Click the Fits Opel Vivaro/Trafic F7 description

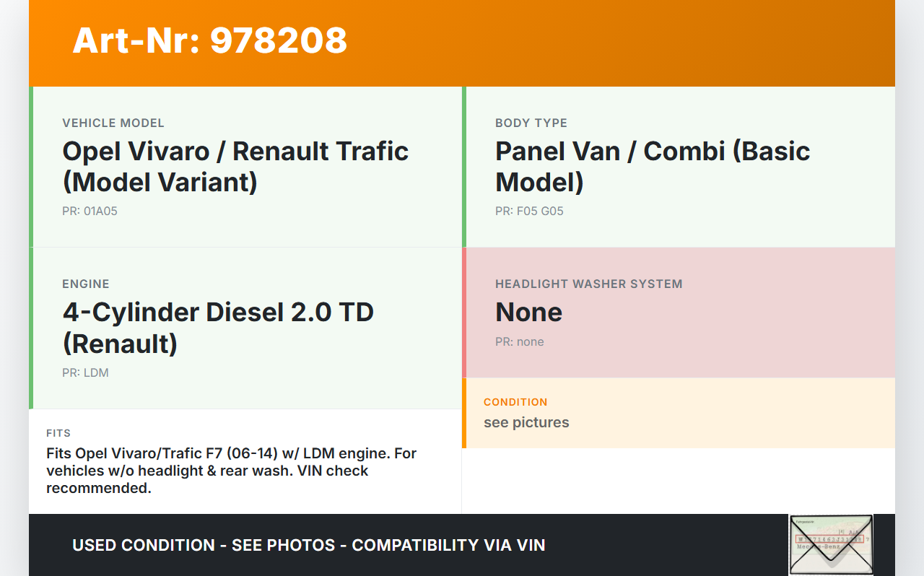(x=231, y=471)
